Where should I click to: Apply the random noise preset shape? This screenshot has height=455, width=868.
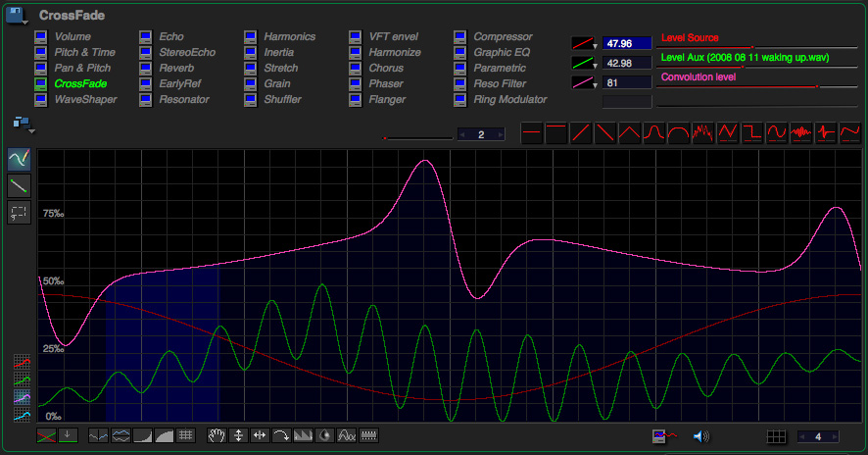pos(703,133)
